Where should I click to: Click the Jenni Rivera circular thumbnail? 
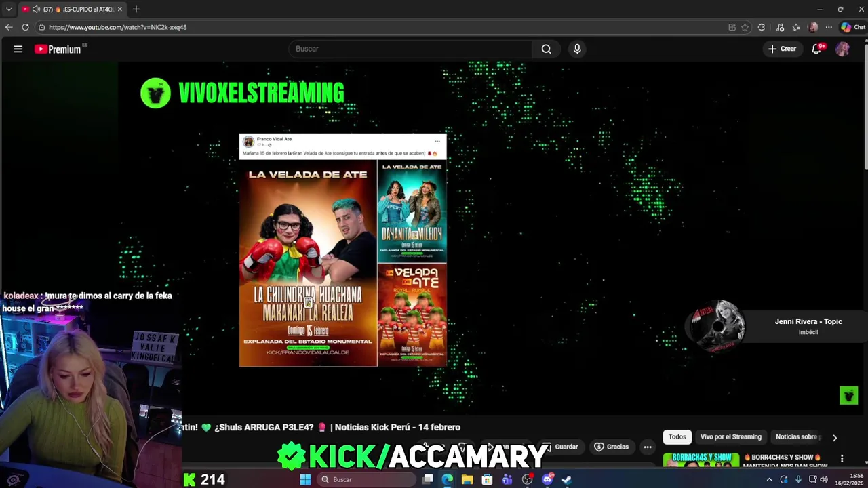(719, 326)
